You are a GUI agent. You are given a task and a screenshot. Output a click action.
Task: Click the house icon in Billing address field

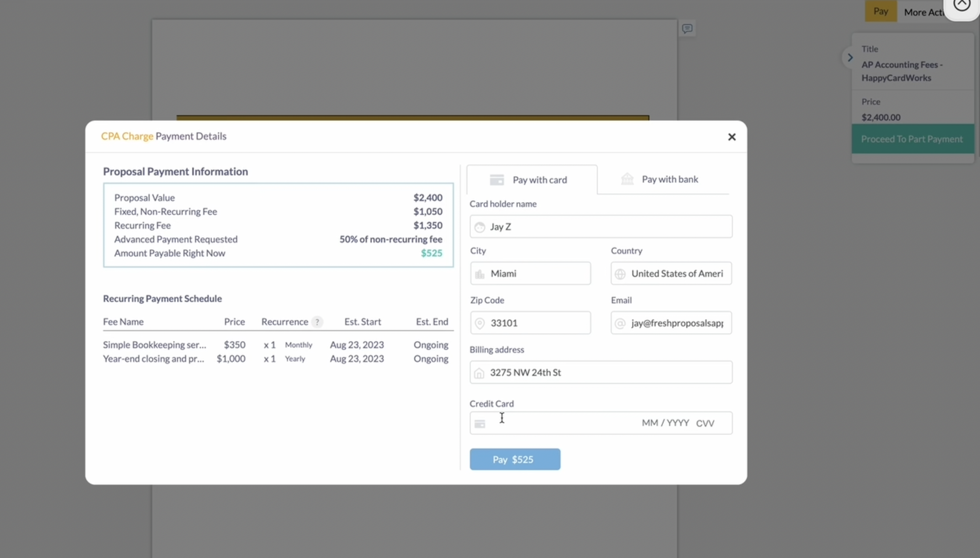479,373
